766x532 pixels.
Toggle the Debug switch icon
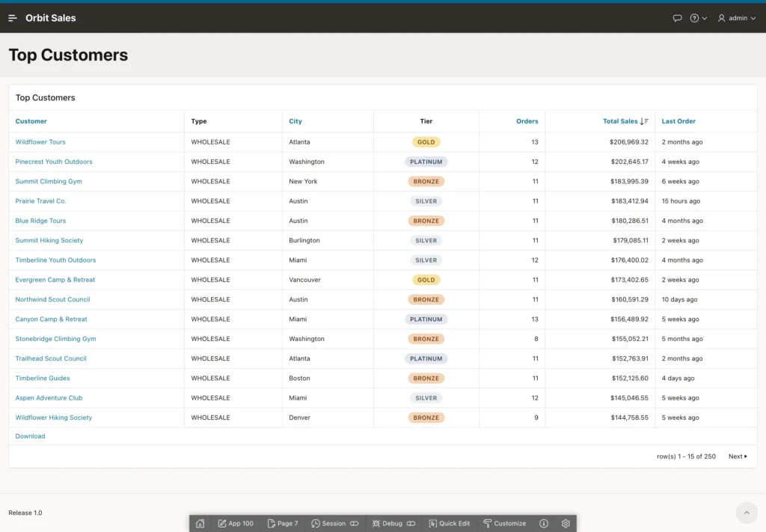pos(411,523)
